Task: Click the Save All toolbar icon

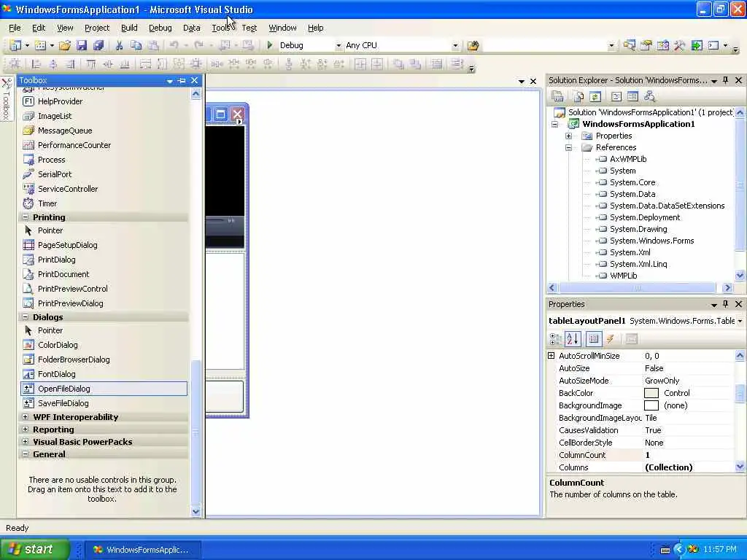Action: [98, 45]
